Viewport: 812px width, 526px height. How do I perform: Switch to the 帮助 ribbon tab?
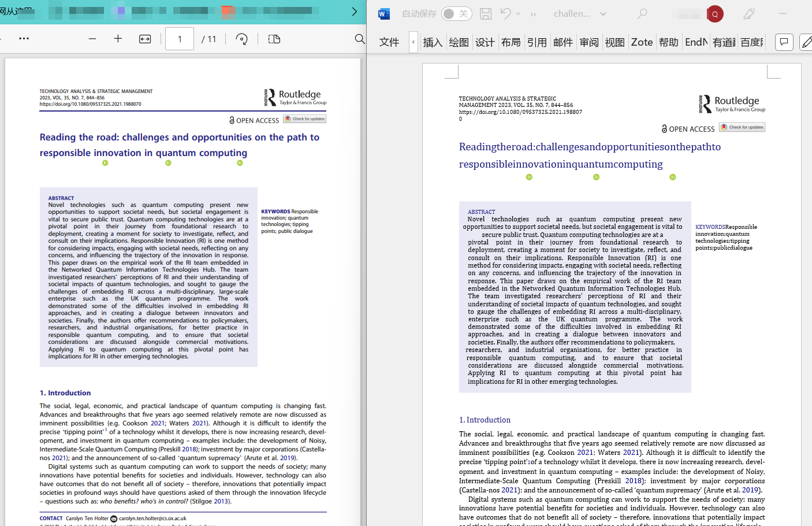point(669,42)
